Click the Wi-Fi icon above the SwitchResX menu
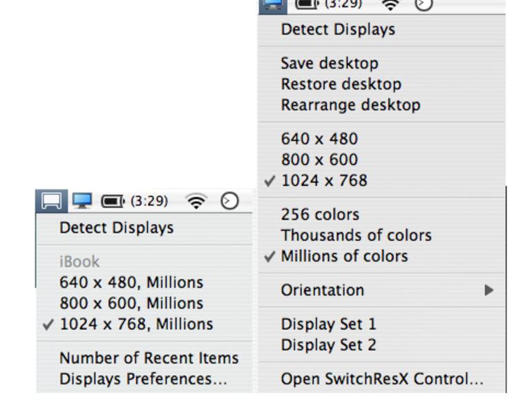The image size is (532, 399). tap(391, 5)
